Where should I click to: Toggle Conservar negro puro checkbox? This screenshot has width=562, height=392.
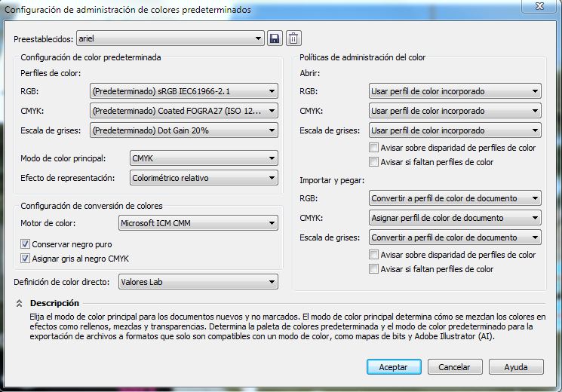[26, 244]
